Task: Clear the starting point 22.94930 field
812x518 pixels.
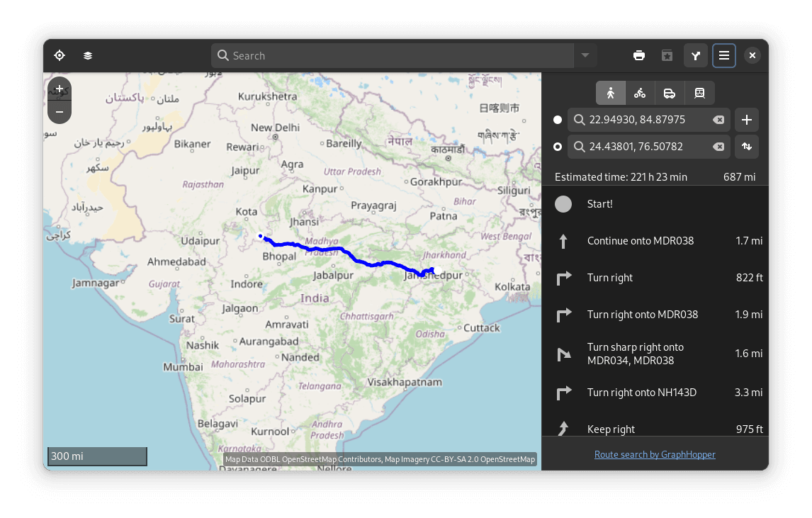Action: (x=718, y=120)
